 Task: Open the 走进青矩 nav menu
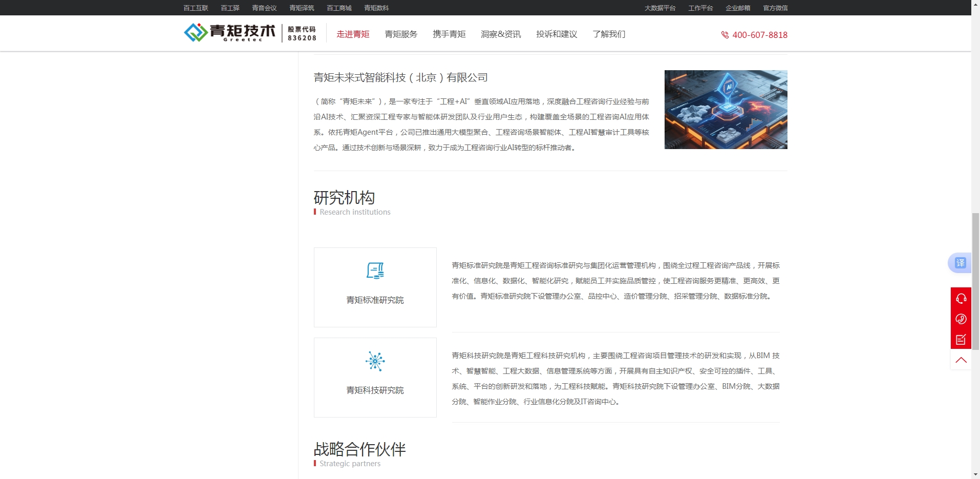[x=353, y=34]
